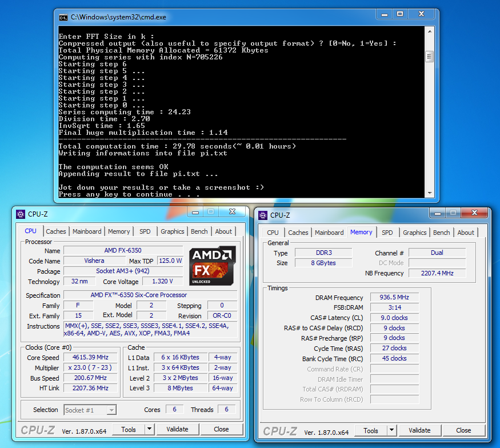Open the Caches tab in right CPU-Z
The image size is (500, 448).
coord(298,233)
